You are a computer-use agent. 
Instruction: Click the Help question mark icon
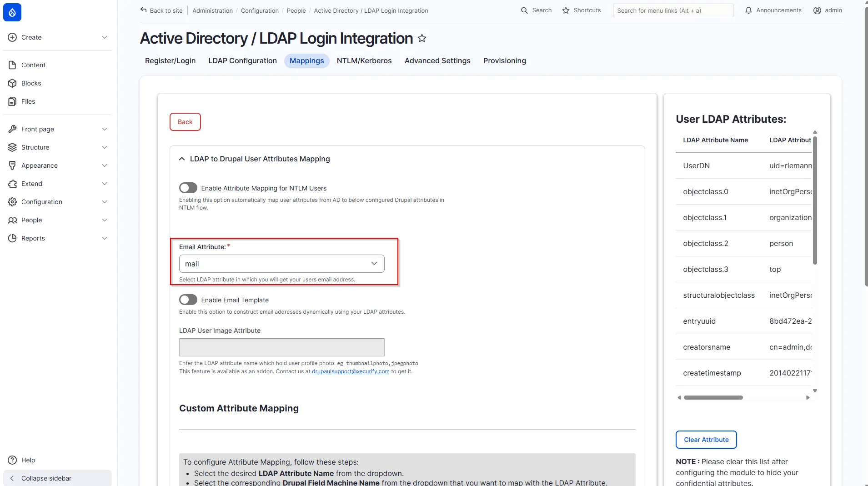[12, 460]
